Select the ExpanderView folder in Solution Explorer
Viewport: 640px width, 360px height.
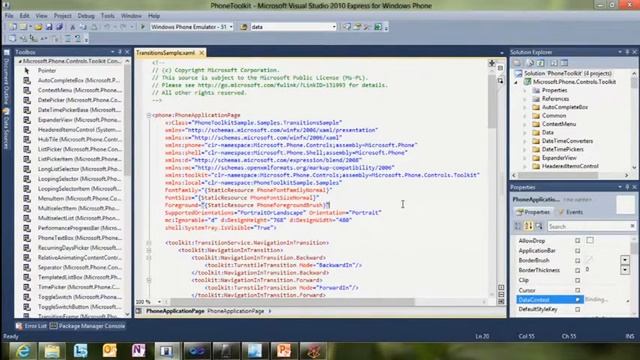pos(559,158)
